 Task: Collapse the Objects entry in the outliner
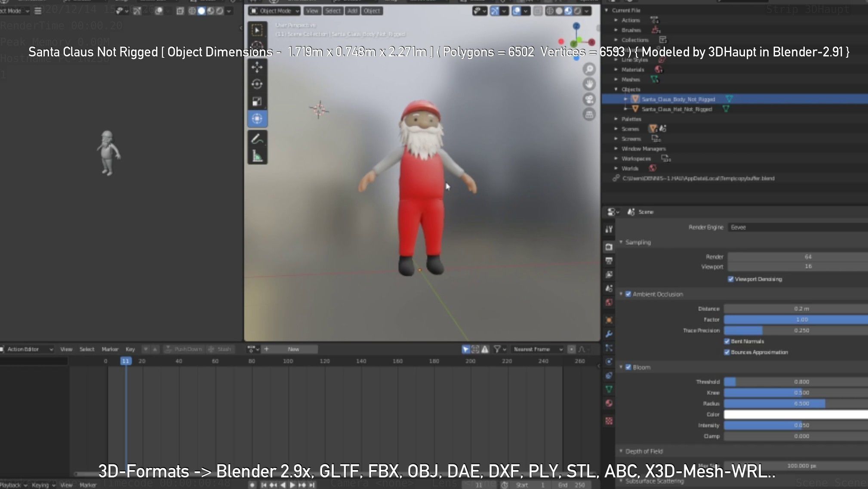pyautogui.click(x=616, y=89)
